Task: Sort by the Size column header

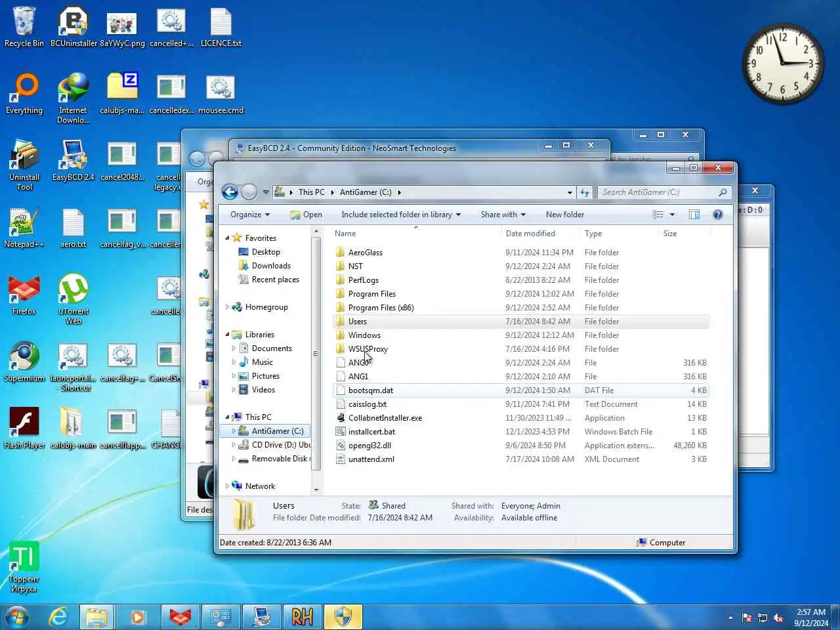Action: pos(685,234)
